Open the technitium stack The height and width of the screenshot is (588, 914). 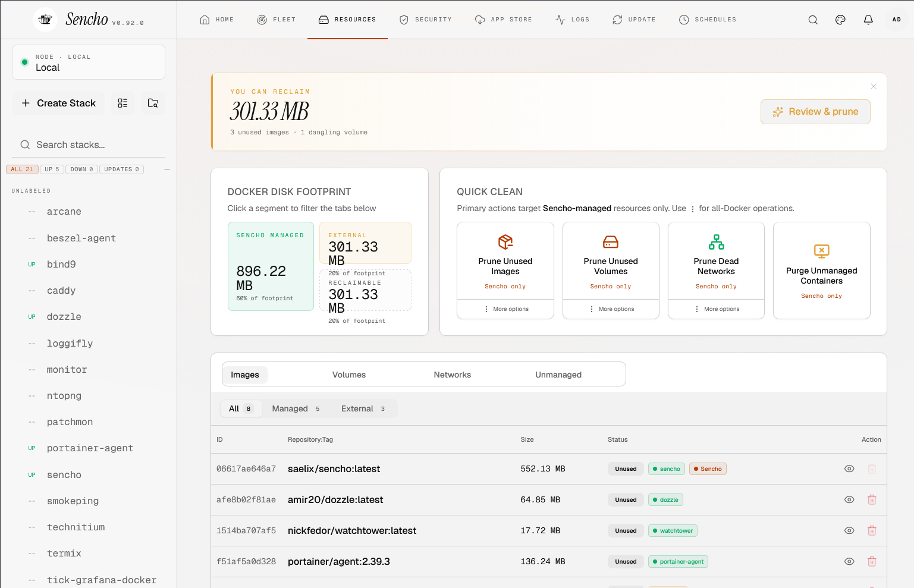point(76,527)
